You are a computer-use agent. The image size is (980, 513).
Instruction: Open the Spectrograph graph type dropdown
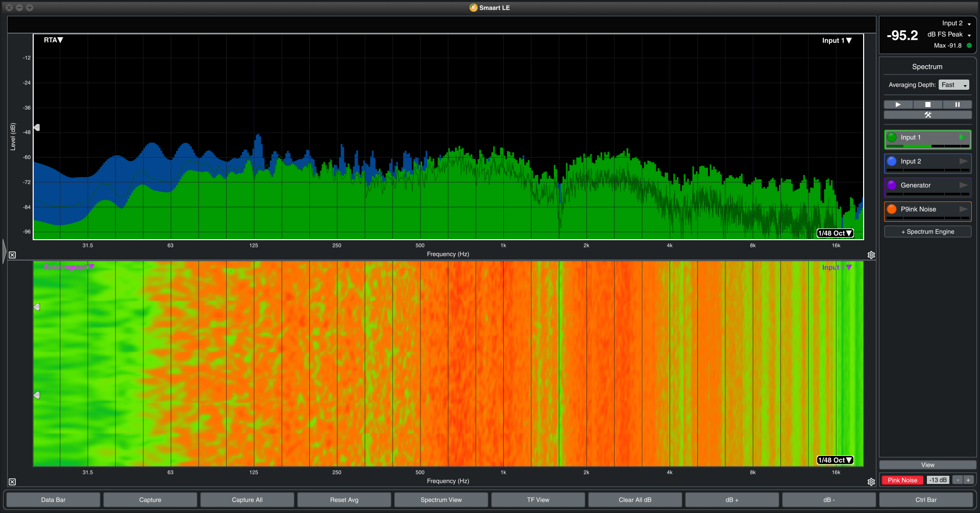click(69, 267)
